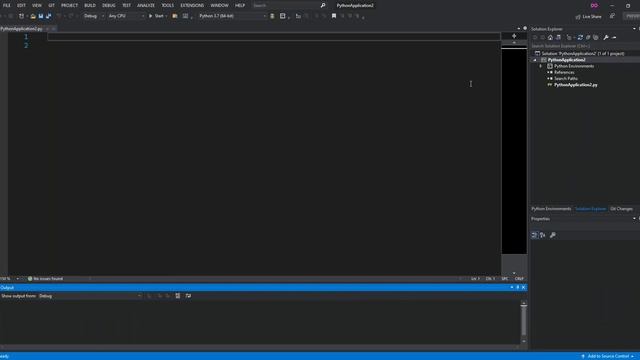The height and width of the screenshot is (360, 640).
Task: Toggle Show All Files in Solution Explorer
Action: [x=596, y=38]
